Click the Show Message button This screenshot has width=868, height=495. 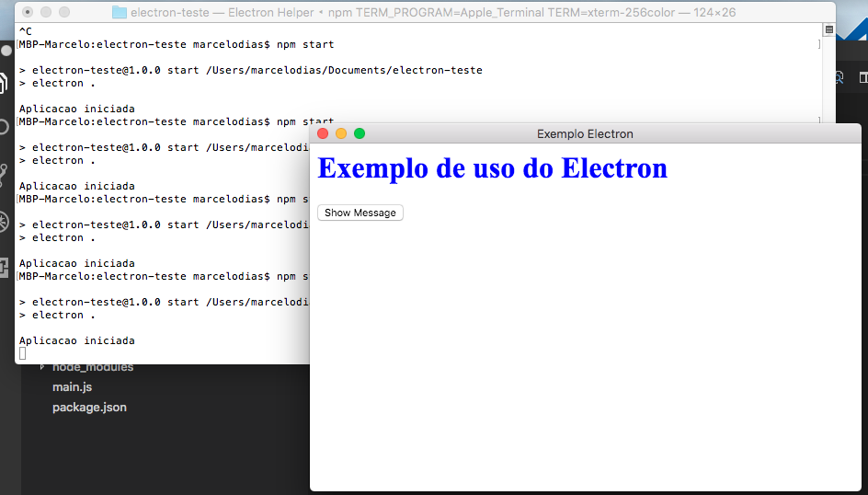[x=360, y=213]
